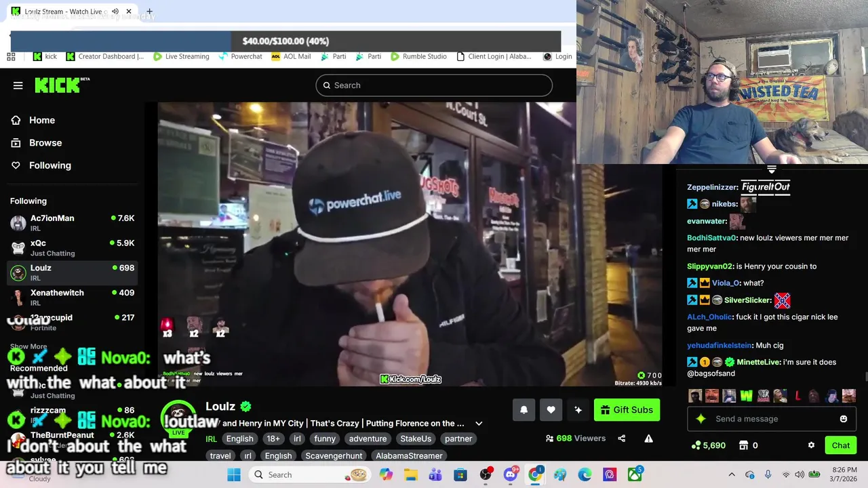The width and height of the screenshot is (868, 488).
Task: Click the StakeUs tag
Action: coord(416,439)
